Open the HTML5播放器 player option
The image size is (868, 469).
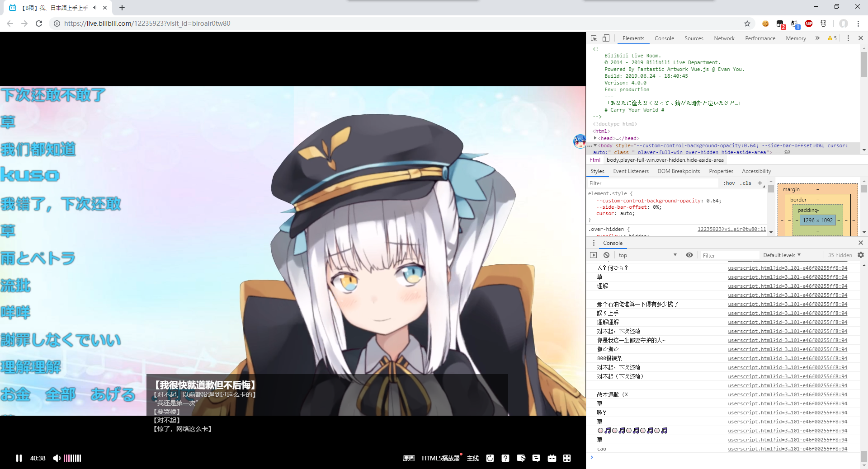coord(441,458)
